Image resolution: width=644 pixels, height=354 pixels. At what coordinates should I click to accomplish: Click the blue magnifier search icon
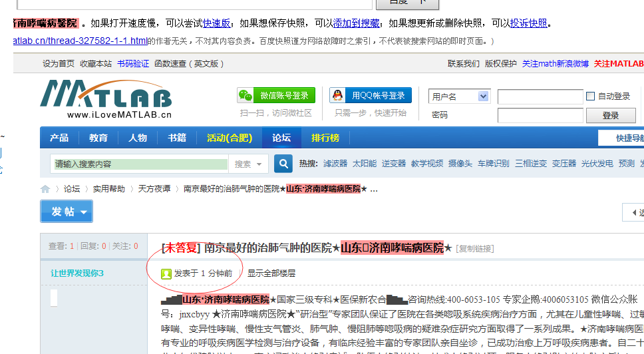pos(283,163)
